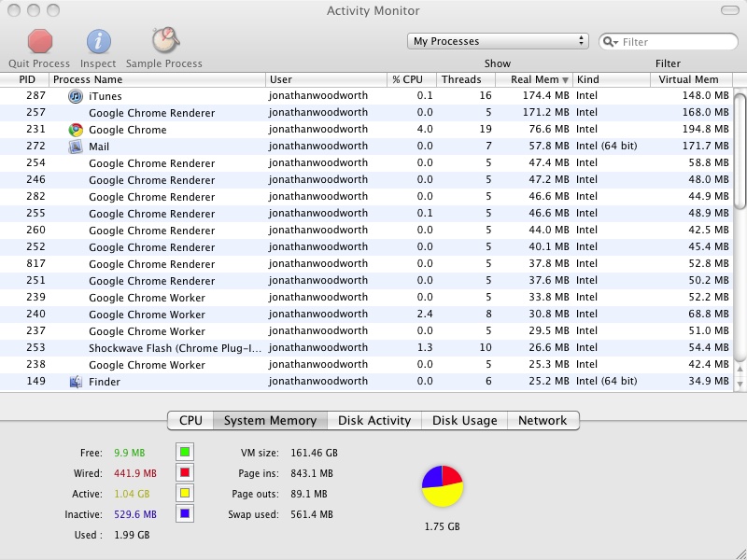Select the iTunes process row name

point(106,96)
